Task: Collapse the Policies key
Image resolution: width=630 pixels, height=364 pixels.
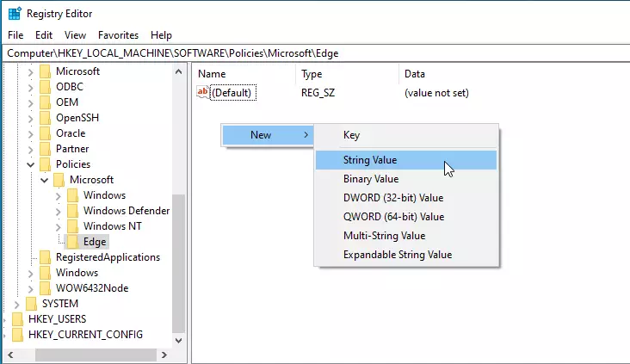Action: pyautogui.click(x=30, y=164)
